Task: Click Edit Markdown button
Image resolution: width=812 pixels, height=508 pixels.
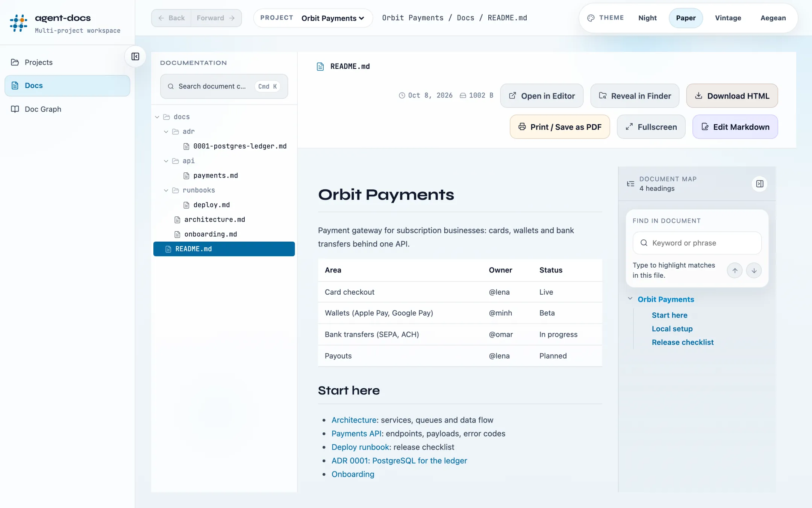Action: click(735, 127)
